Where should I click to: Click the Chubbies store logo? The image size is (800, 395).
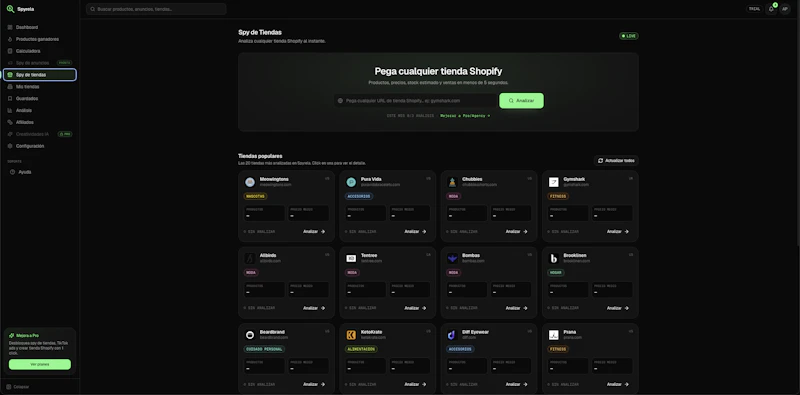(x=452, y=182)
